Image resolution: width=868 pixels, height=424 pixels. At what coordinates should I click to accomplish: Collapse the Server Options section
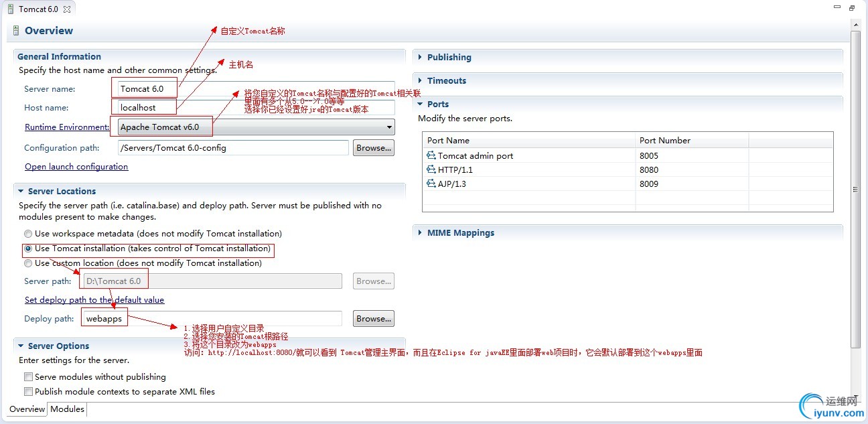point(21,346)
